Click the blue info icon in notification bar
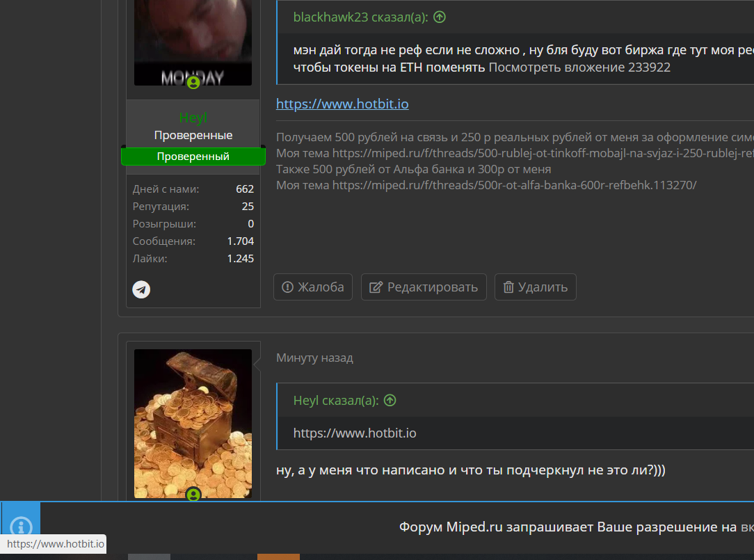Image resolution: width=754 pixels, height=560 pixels. click(x=21, y=526)
